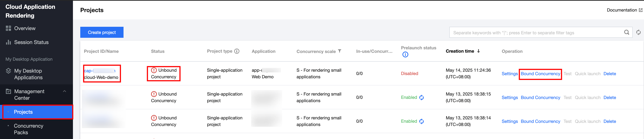Click the search magnifier icon
Screen dimensions: 644x139
(x=627, y=32)
